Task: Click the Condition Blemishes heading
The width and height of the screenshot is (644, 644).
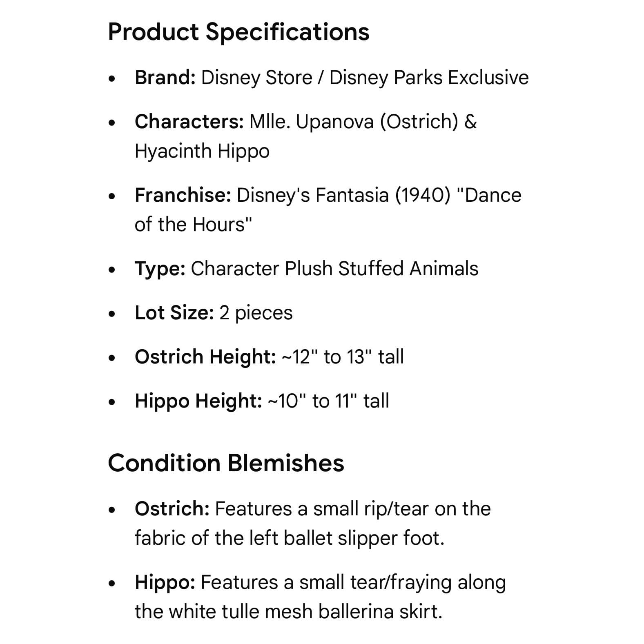Action: click(x=226, y=463)
